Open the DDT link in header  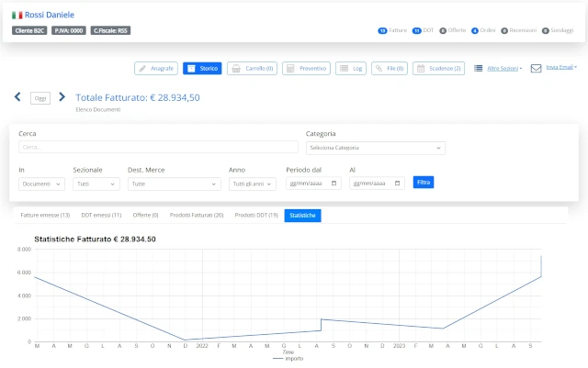pyautogui.click(x=428, y=30)
